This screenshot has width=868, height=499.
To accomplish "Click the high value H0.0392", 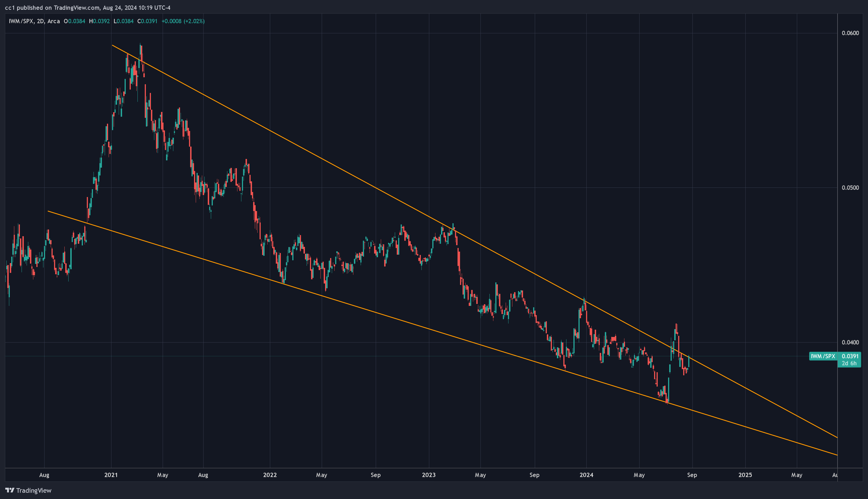I will tap(99, 21).
